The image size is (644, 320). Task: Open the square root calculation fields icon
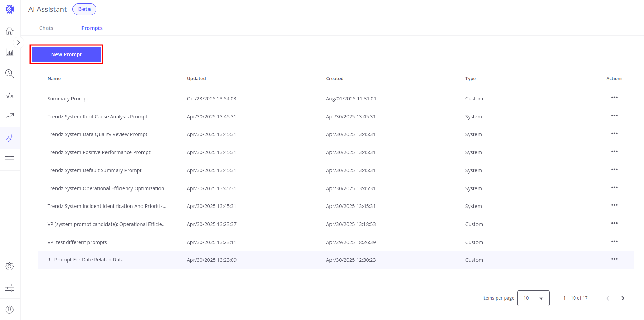(x=9, y=95)
